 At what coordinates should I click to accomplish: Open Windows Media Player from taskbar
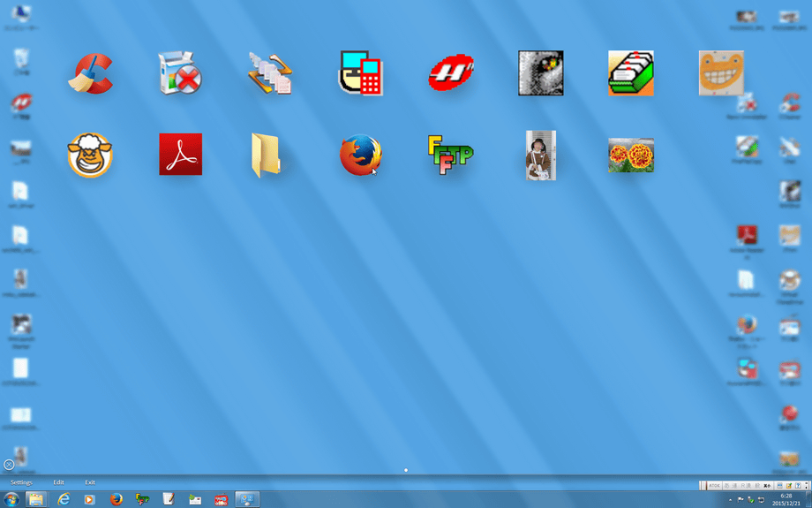(x=90, y=499)
